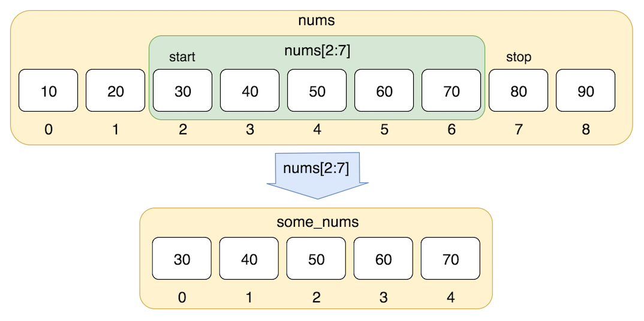This screenshot has height=321, width=644.
Task: Click the box containing 10 in nums
Action: click(48, 91)
